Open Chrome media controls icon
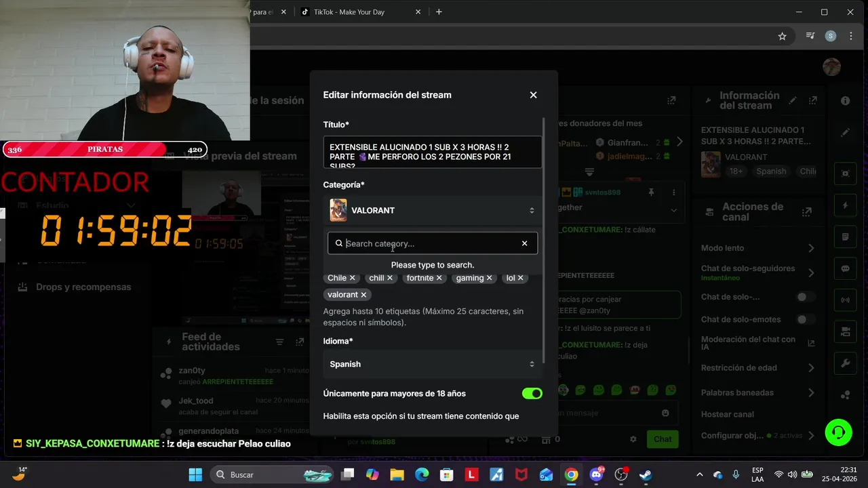Screen dimensions: 868x488 (x=810, y=36)
